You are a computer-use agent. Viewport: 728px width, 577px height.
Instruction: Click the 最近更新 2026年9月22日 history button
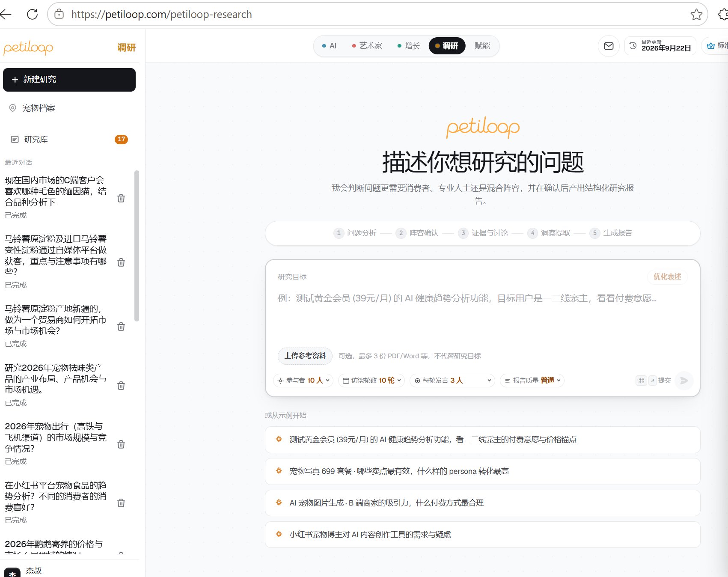coord(660,46)
